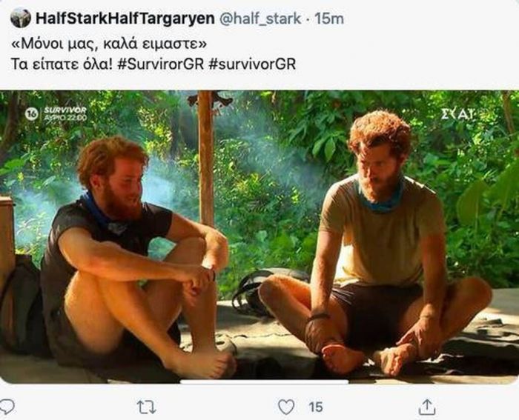Screen dimensions: 519x420
Task: Click the reply speech bubble icon
Action: [7, 407]
